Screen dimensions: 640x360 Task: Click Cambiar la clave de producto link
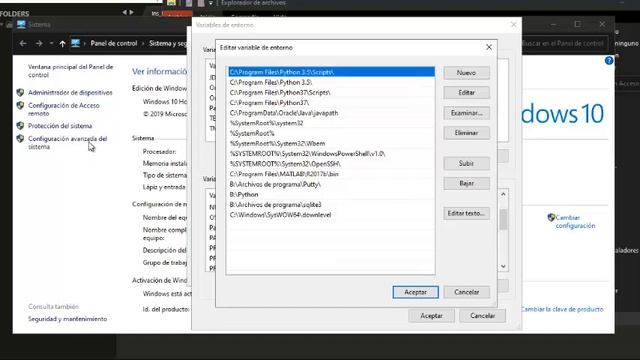point(562,309)
